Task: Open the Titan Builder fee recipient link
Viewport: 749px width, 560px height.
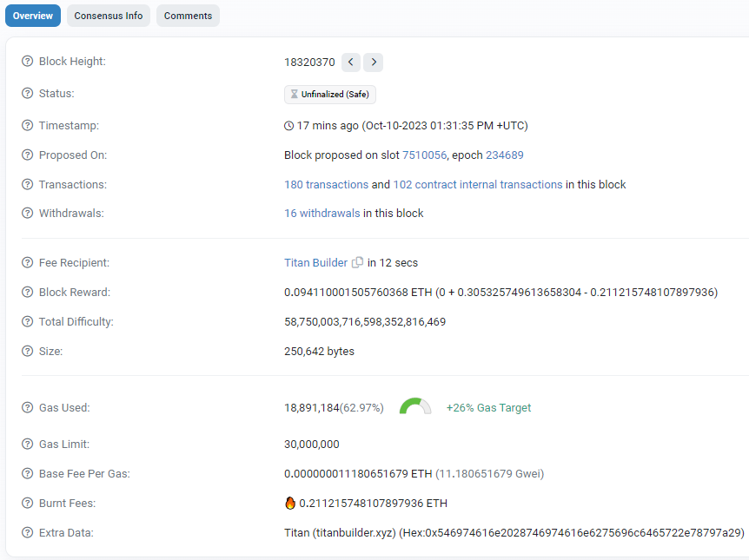Action: 315,262
